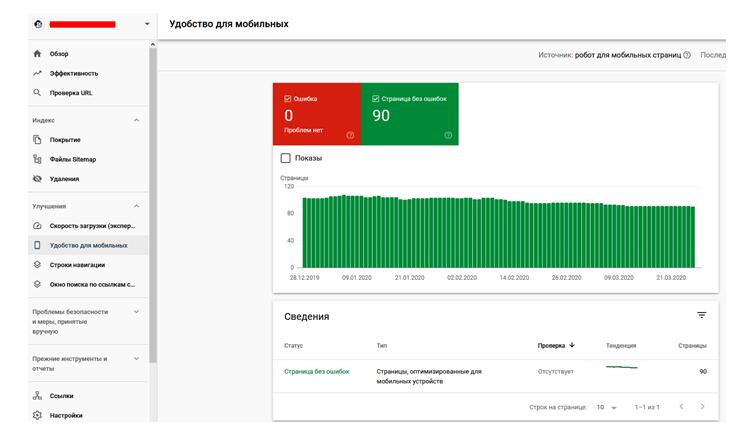Toggle the Страница без ошибок checkbox
735x428 pixels.
click(x=375, y=98)
